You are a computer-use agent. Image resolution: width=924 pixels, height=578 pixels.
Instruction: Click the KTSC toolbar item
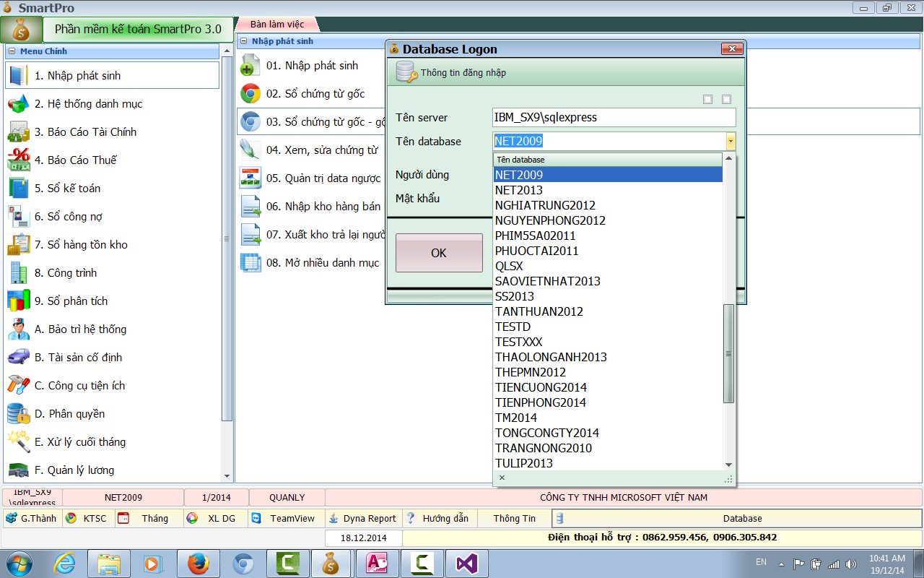(89, 518)
